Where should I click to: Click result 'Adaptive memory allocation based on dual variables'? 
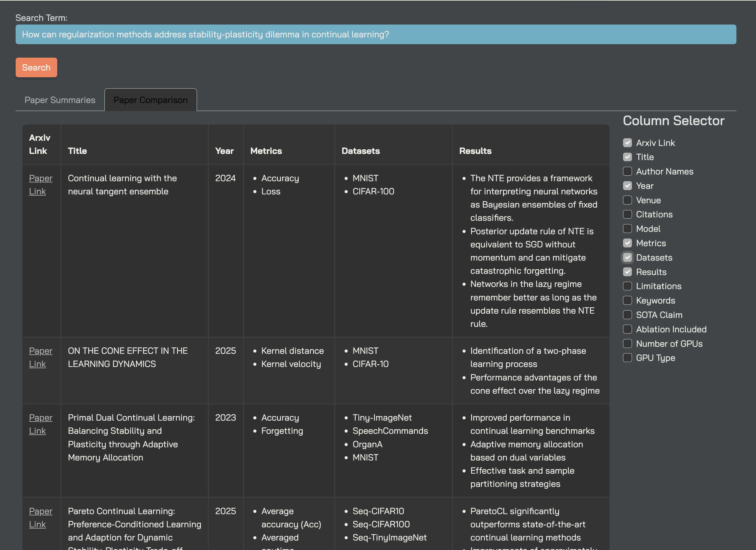pos(527,451)
